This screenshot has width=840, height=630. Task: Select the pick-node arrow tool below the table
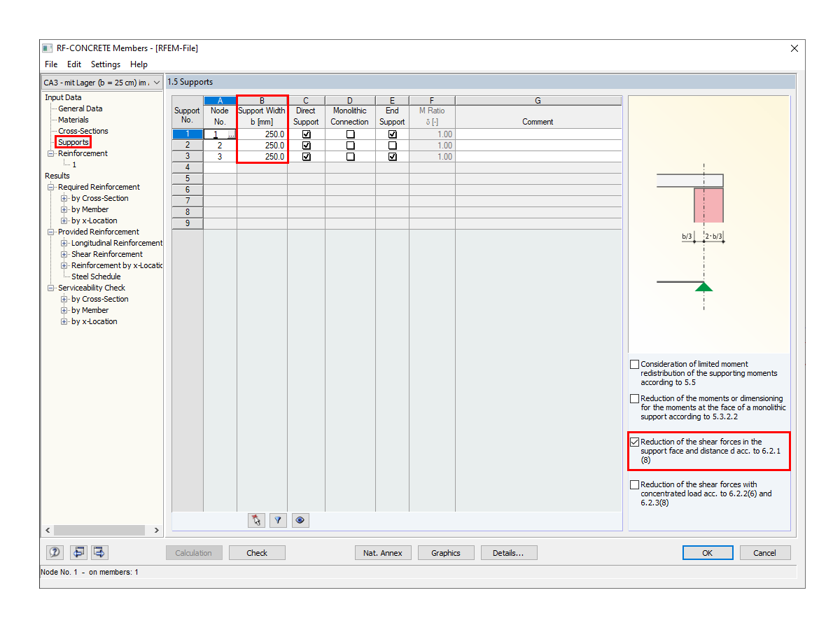tap(255, 520)
